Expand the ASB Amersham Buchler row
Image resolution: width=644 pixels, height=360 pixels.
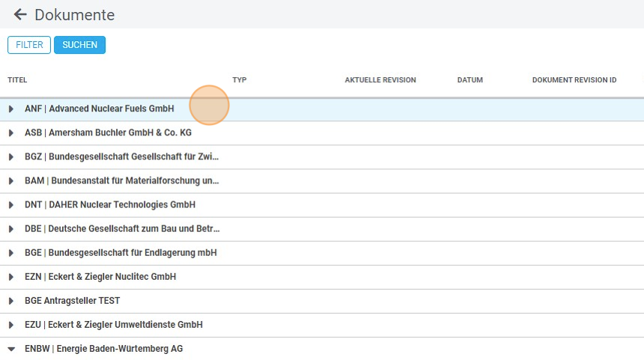click(x=11, y=133)
